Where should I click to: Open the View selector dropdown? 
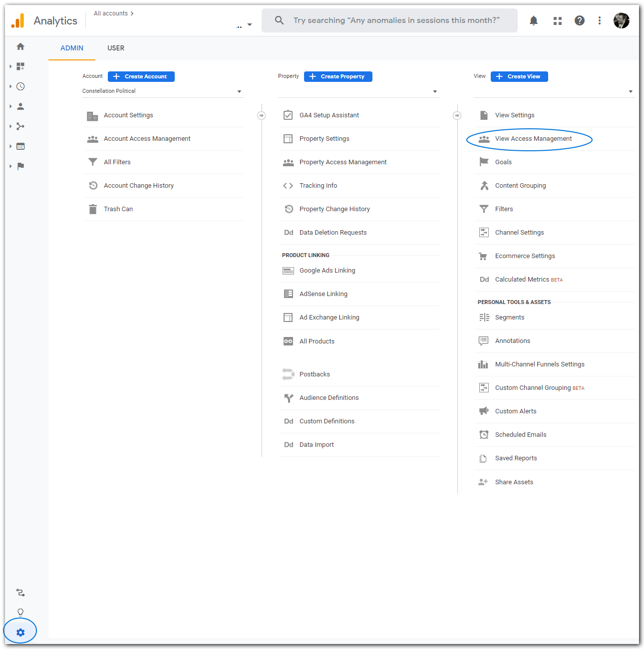tap(554, 91)
